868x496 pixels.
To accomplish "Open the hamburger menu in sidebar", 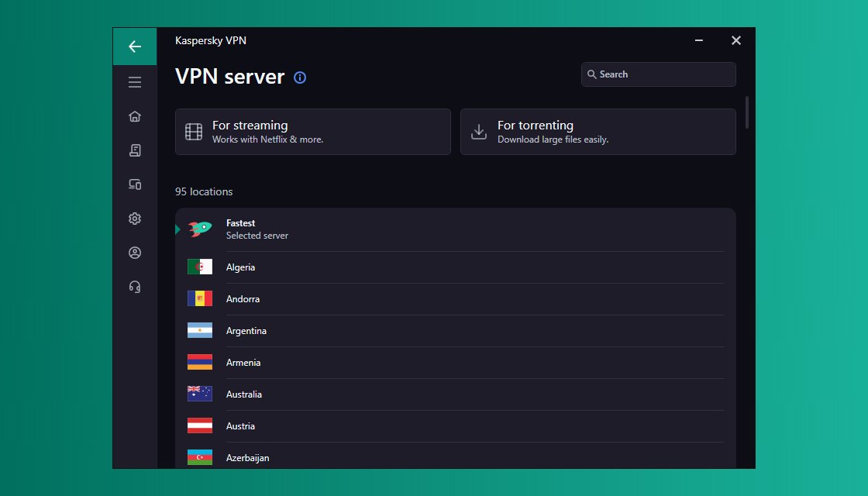I will tap(135, 82).
